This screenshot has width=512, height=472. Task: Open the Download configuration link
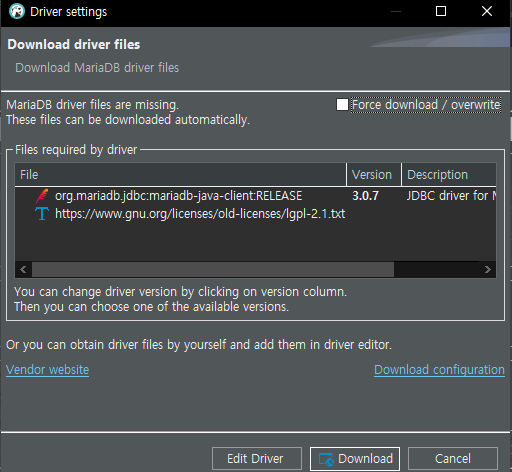[439, 370]
